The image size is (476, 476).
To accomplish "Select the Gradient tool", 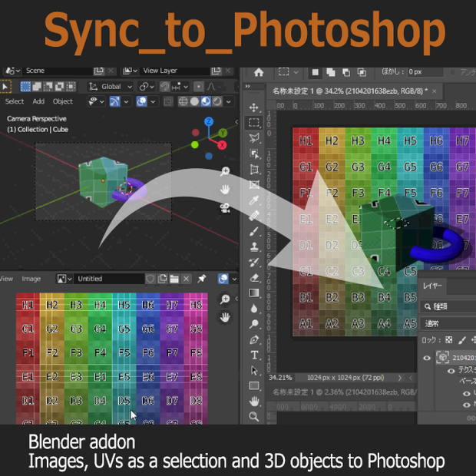I will click(x=254, y=293).
